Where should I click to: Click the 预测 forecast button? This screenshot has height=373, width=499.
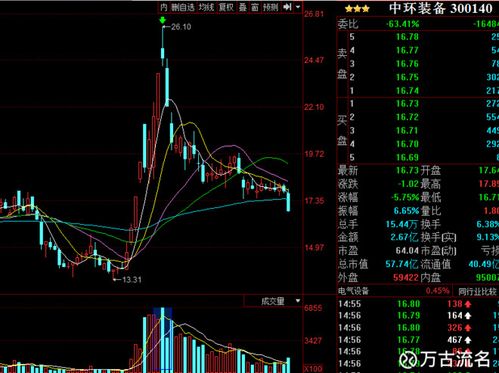(270, 7)
